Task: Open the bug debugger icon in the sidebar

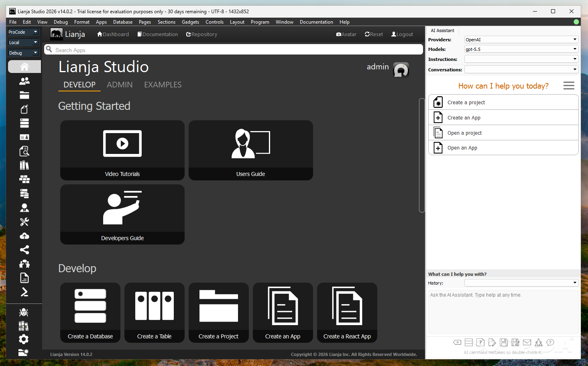Action: (24, 312)
